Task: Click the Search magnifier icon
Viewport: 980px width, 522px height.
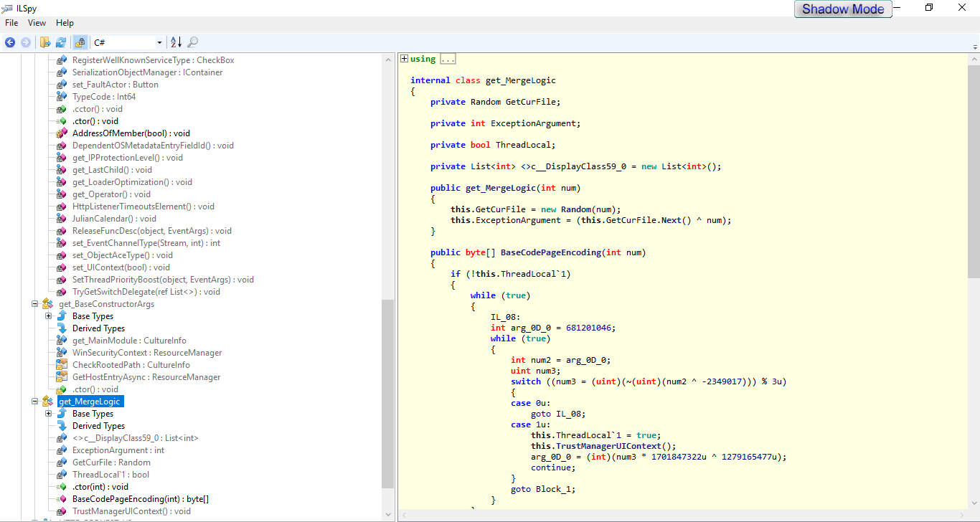Action: coord(193,42)
